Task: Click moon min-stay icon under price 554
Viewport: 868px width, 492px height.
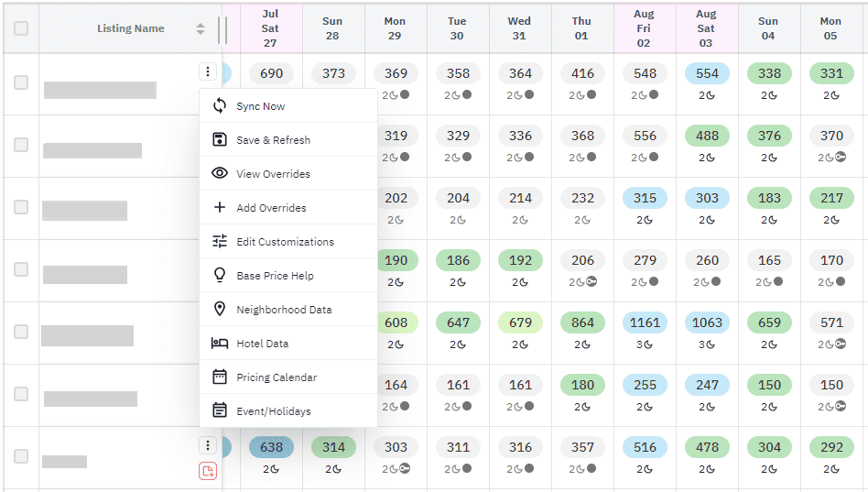Action: pyautogui.click(x=711, y=95)
